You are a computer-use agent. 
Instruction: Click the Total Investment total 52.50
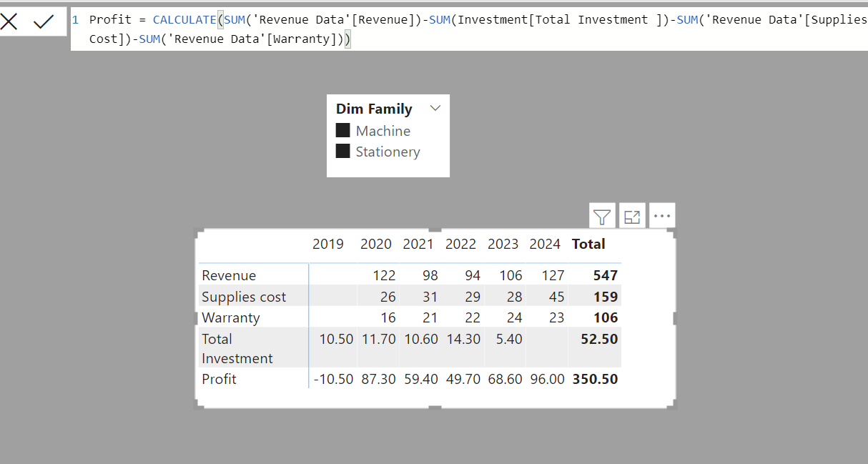[599, 339]
